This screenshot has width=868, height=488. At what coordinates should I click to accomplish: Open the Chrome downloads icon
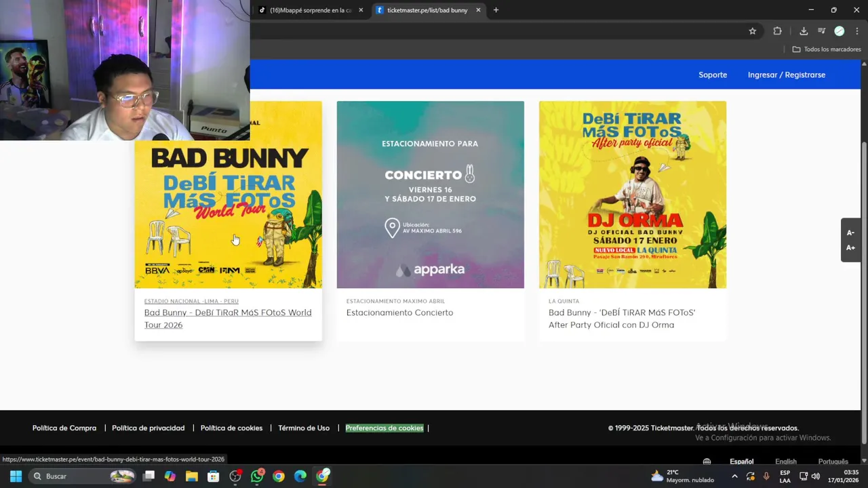804,31
